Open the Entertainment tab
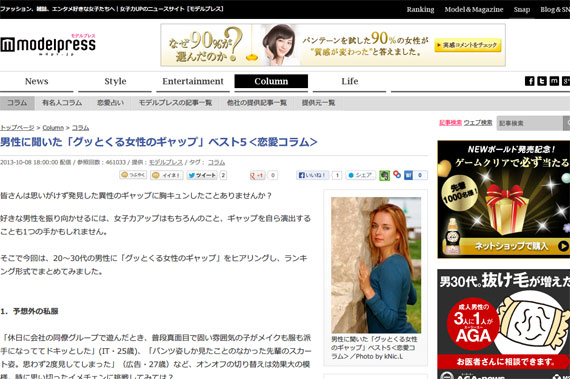The height and width of the screenshot is (379, 570). pyautogui.click(x=193, y=81)
